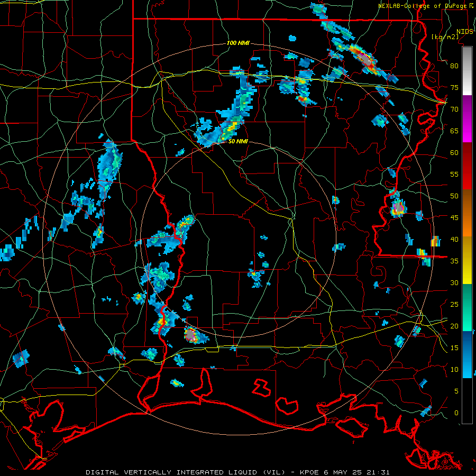Click the "40" value on the legend
The image size is (476, 476).
[454, 240]
